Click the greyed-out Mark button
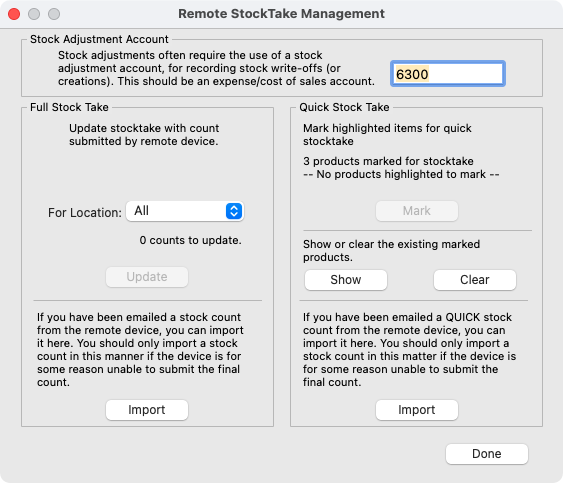Viewport: 563px width, 483px height. click(x=417, y=211)
